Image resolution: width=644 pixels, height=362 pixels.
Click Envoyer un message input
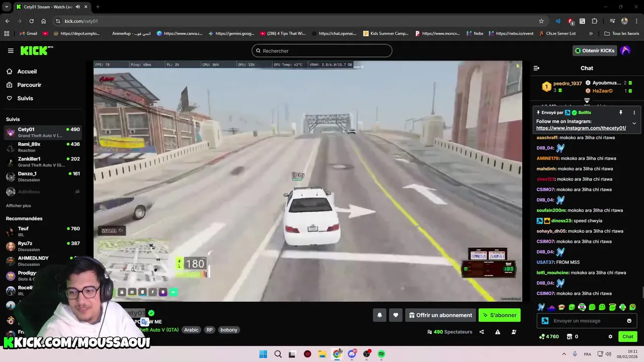point(587,321)
